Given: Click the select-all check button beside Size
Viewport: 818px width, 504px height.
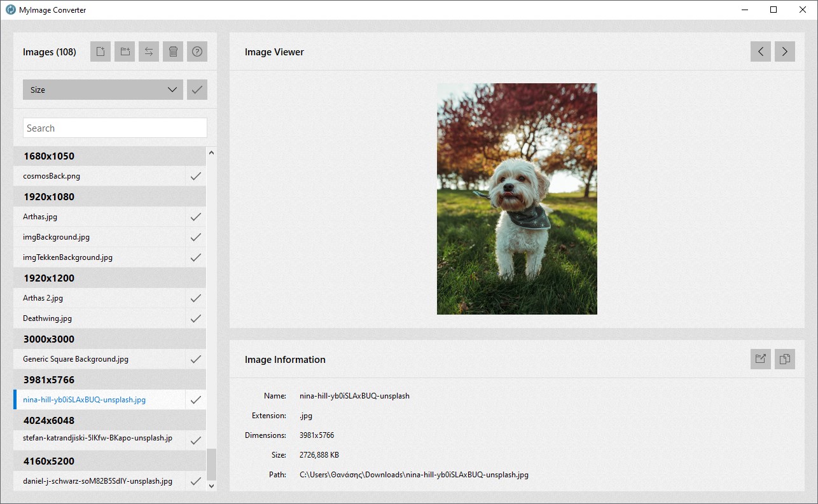Looking at the screenshot, I should pyautogui.click(x=197, y=90).
